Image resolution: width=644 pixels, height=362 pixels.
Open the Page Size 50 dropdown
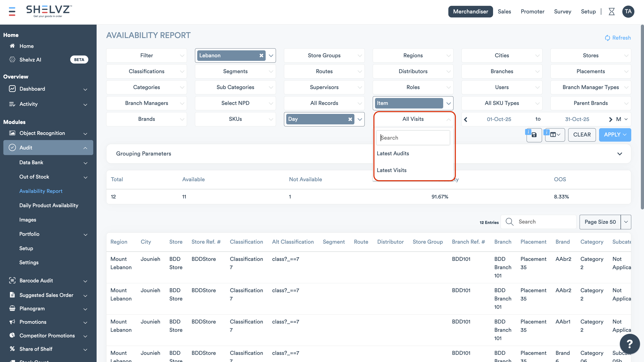pos(626,222)
